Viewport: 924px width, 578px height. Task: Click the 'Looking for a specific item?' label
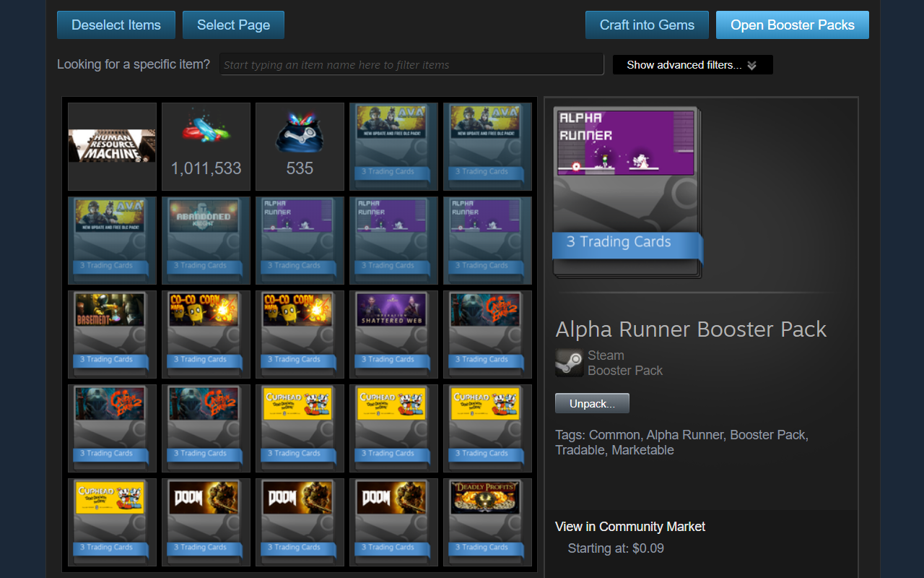(x=134, y=64)
